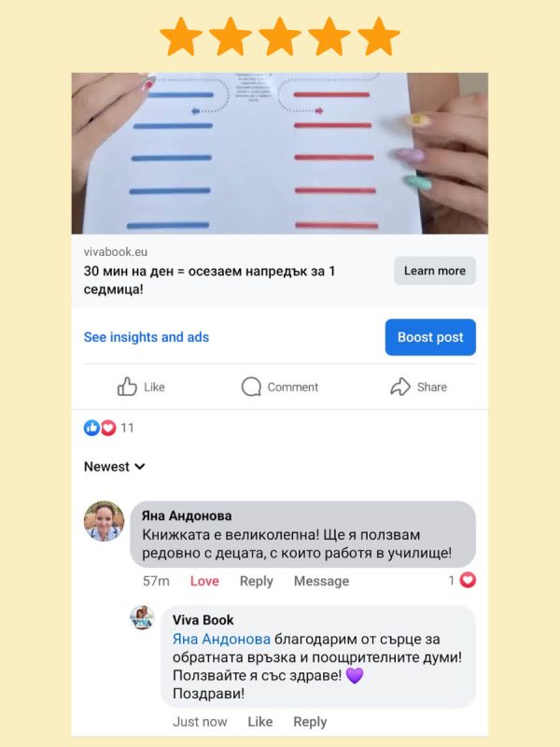Expand the Newest comment sort dropdown
Image resolution: width=560 pixels, height=747 pixels.
pyautogui.click(x=114, y=466)
